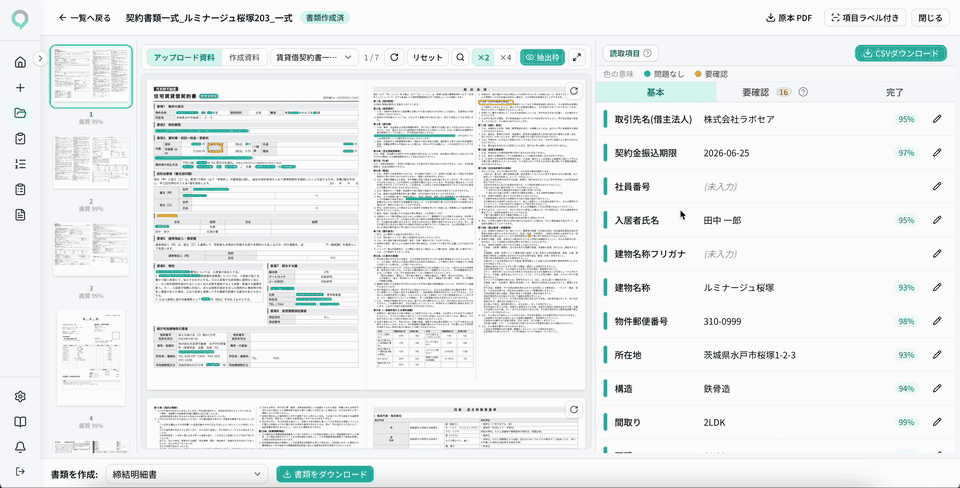Open settings gear in left sidebar
Viewport: 960px width, 488px height.
pyautogui.click(x=20, y=397)
